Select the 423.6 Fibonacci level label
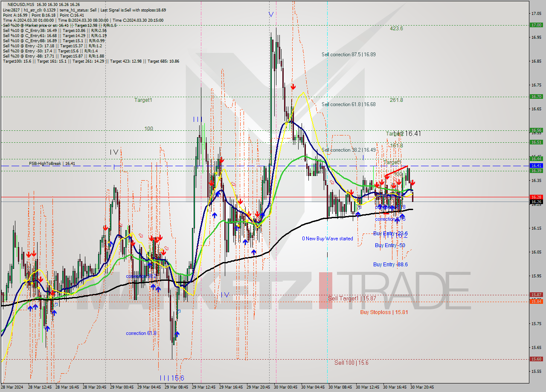This screenshot has width=546, height=392. click(396, 29)
